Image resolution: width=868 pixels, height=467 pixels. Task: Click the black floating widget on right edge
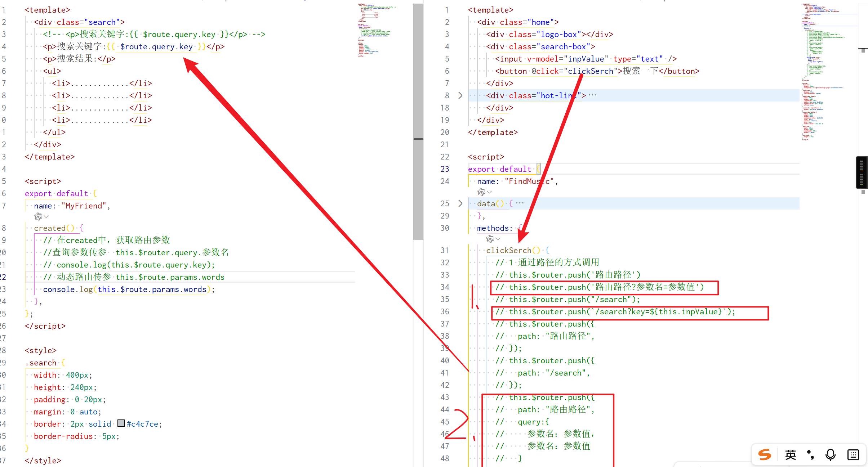point(862,172)
